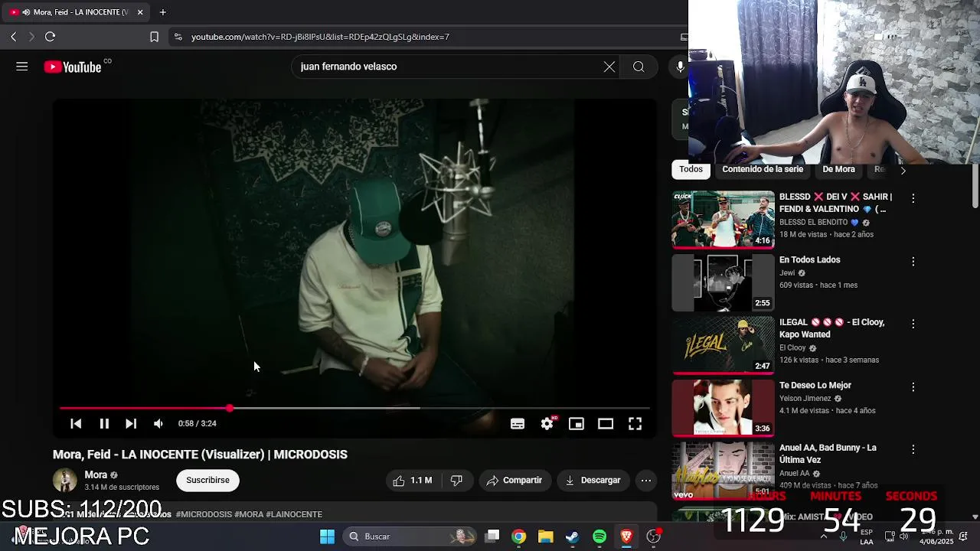View site information icon beside URL
Screen dimensions: 980x551
pyautogui.click(x=178, y=37)
